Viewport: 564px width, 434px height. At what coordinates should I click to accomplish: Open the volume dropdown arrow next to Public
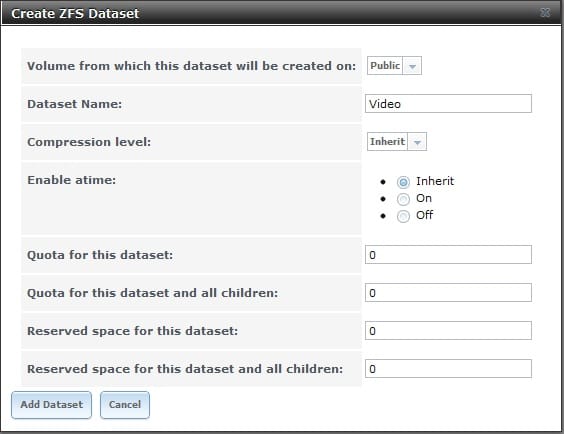(412, 66)
